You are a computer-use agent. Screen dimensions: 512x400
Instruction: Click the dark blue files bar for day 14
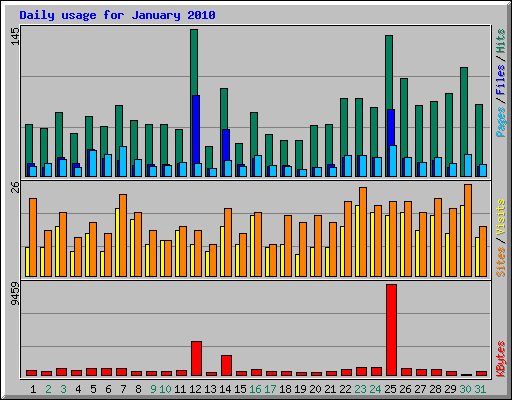[226, 145]
